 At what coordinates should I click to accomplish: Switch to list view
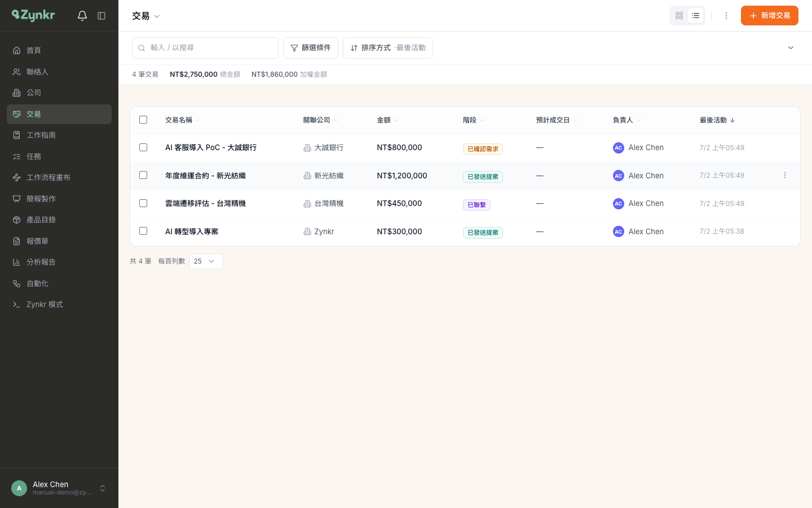point(696,16)
